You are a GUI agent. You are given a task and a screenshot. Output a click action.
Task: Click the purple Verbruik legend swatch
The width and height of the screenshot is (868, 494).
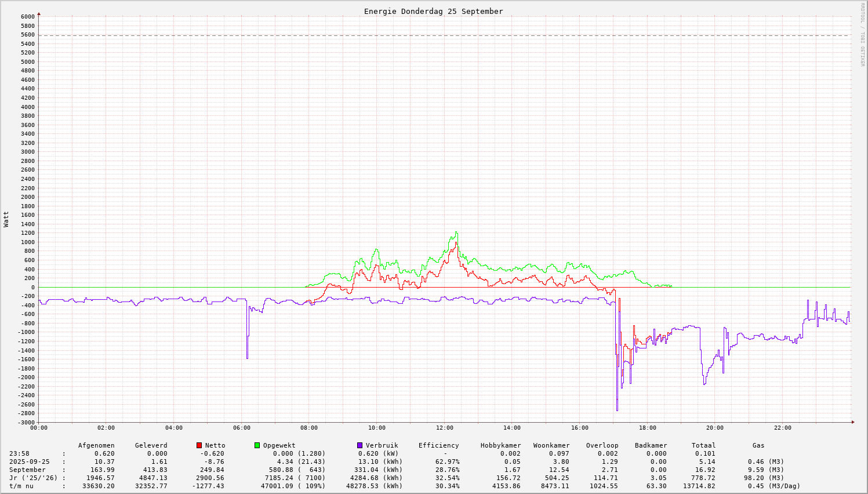coord(360,445)
